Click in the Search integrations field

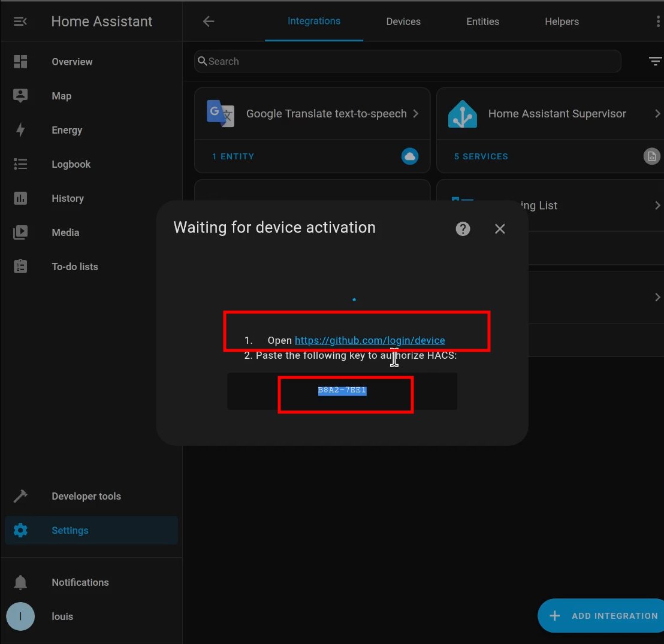408,61
